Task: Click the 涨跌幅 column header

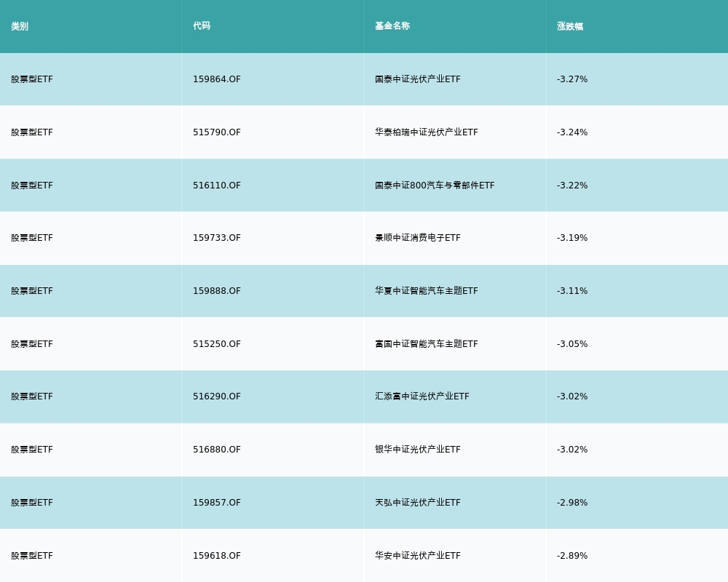Action: coord(570,26)
